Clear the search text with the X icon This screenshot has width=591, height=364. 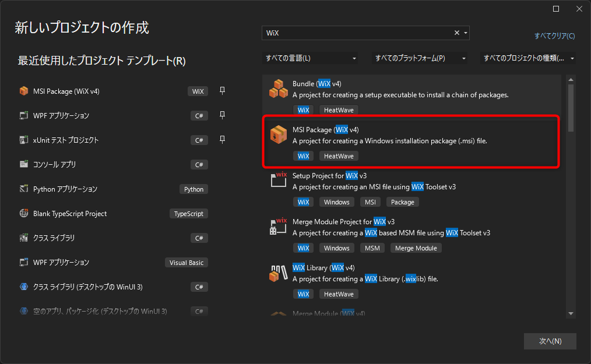(x=457, y=33)
